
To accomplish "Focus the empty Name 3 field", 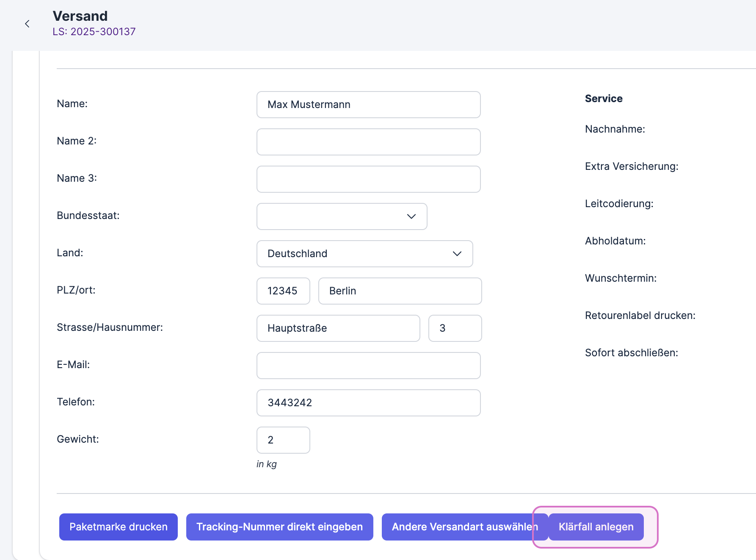I will coord(368,179).
